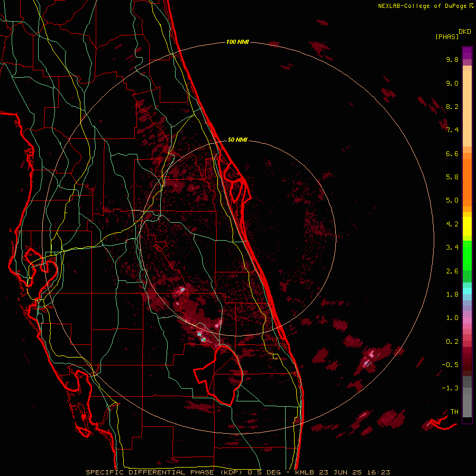Click the 6.6 value on color scale

coord(452,153)
